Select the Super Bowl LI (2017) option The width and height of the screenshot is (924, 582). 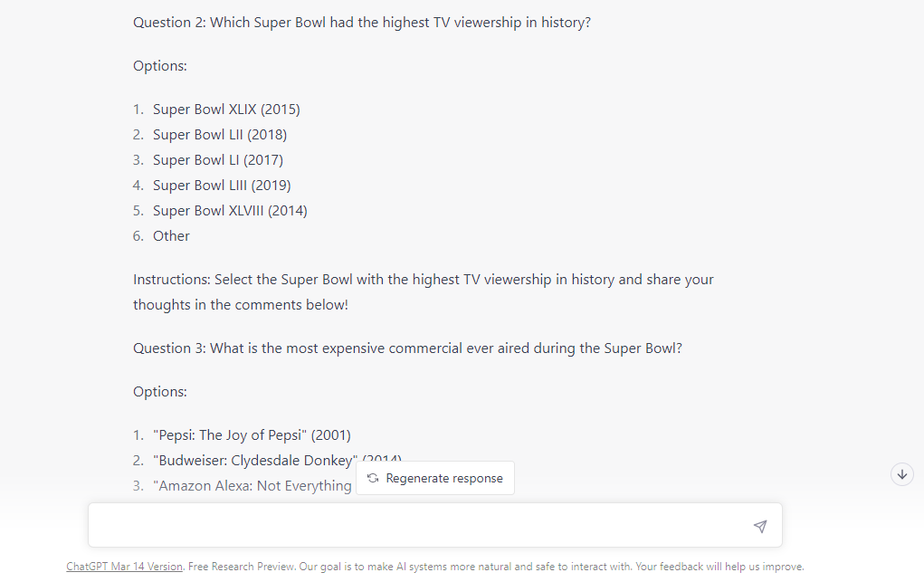(218, 160)
